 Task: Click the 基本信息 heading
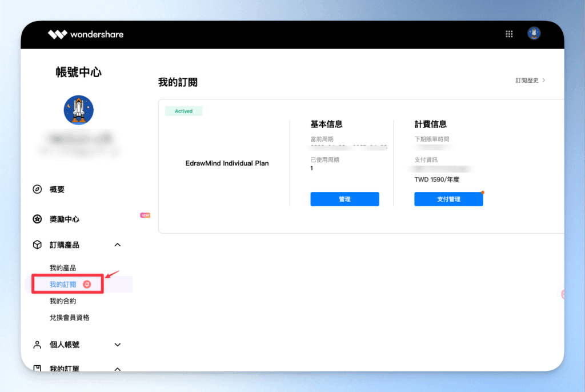[326, 125]
